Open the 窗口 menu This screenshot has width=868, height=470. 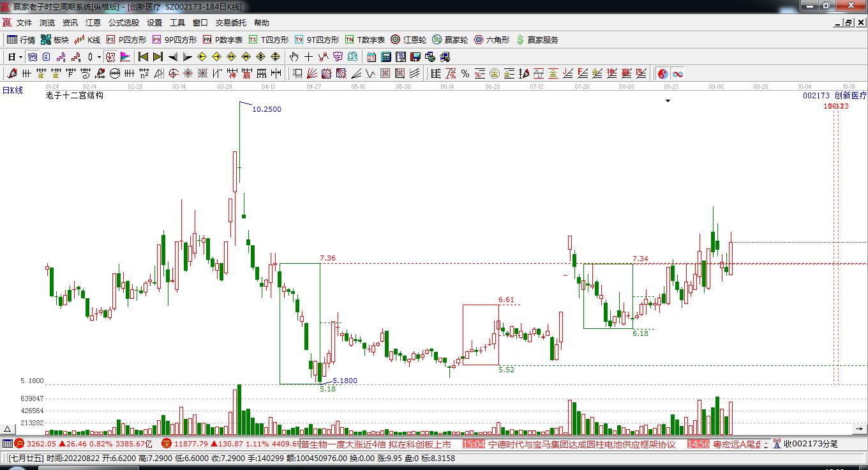pyautogui.click(x=200, y=23)
